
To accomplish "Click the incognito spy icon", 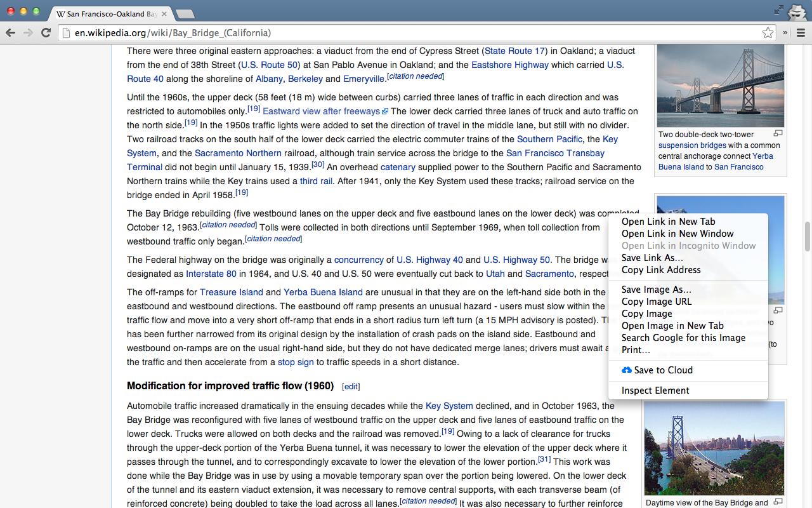I will [x=797, y=11].
